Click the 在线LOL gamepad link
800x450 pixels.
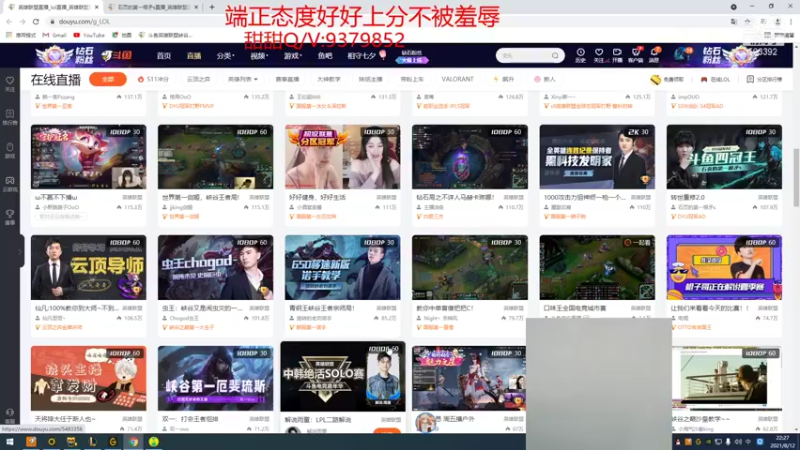pyautogui.click(x=715, y=80)
